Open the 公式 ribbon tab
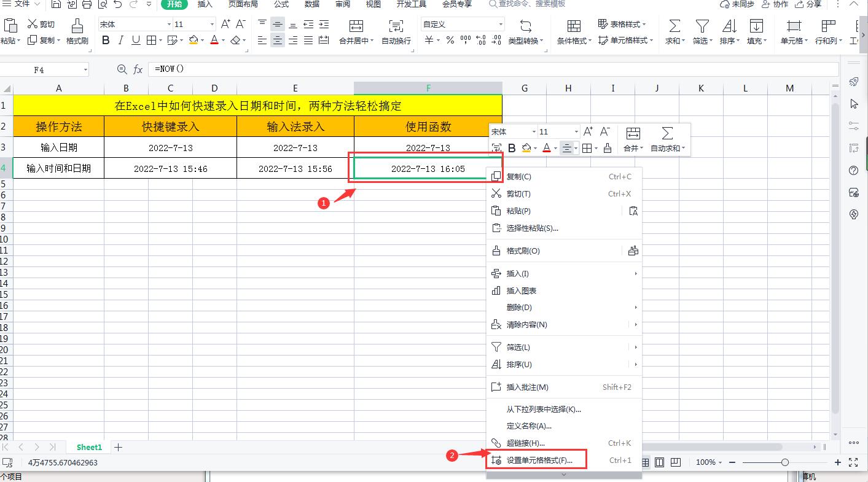 click(281, 4)
